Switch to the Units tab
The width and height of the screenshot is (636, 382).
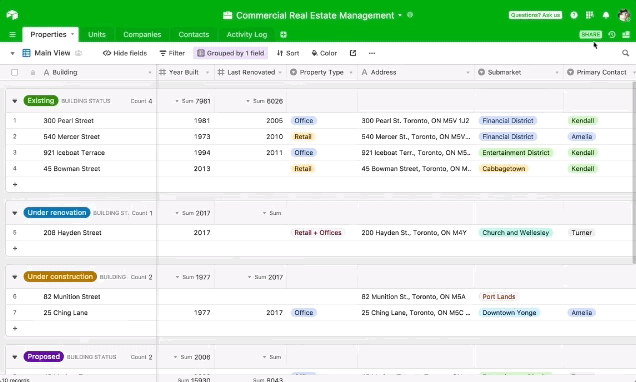click(97, 34)
